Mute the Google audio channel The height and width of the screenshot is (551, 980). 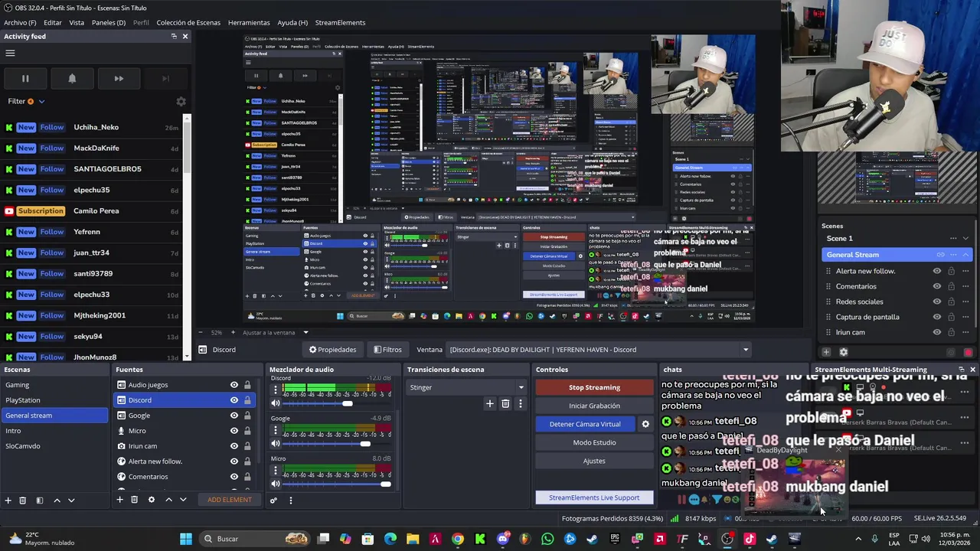click(x=276, y=443)
